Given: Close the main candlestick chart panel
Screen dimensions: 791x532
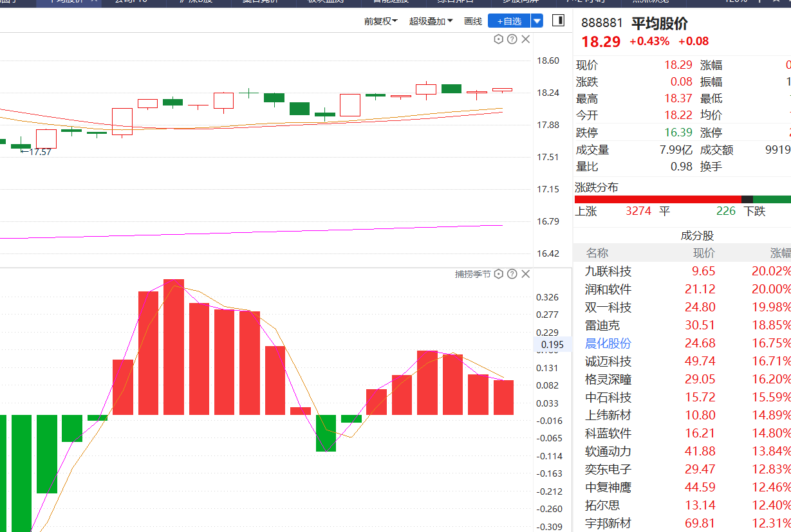Looking at the screenshot, I should point(526,39).
